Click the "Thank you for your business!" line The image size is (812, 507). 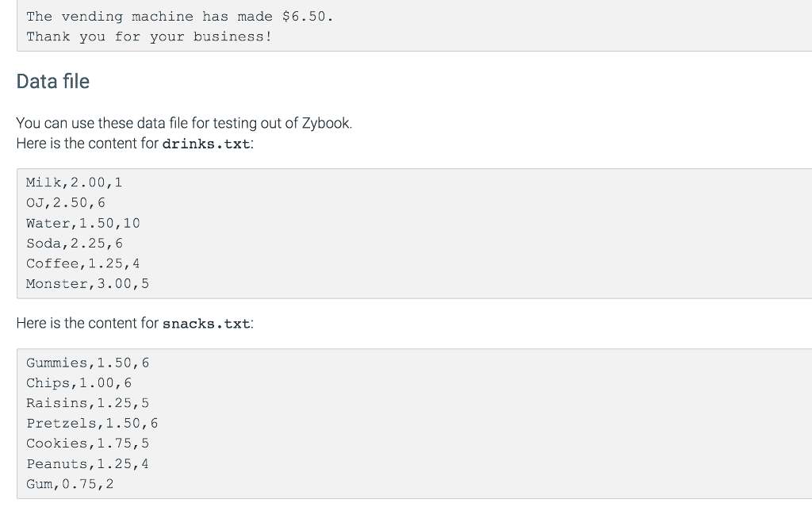pyautogui.click(x=148, y=36)
